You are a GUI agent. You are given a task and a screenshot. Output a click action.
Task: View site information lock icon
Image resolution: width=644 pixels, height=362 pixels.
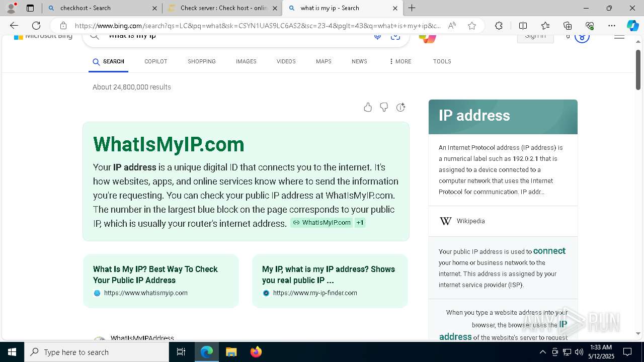tap(63, 26)
